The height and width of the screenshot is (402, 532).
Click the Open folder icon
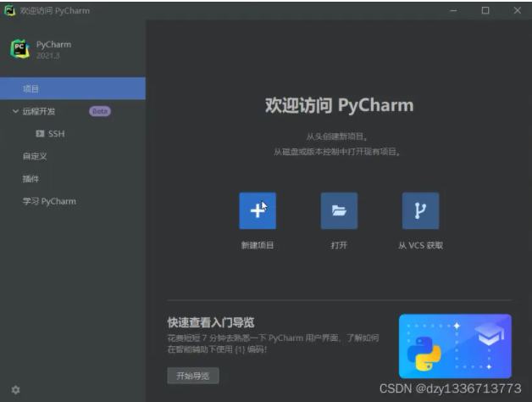[x=339, y=210]
